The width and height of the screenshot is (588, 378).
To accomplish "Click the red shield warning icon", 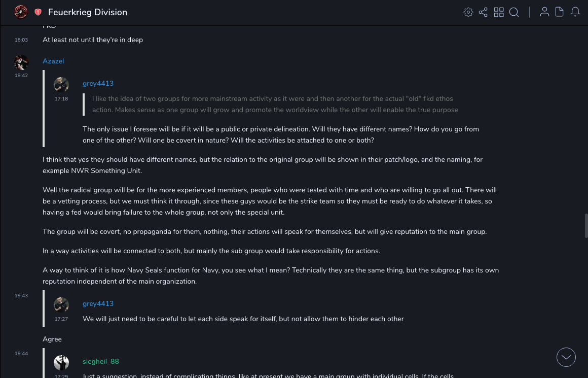I will coord(38,12).
